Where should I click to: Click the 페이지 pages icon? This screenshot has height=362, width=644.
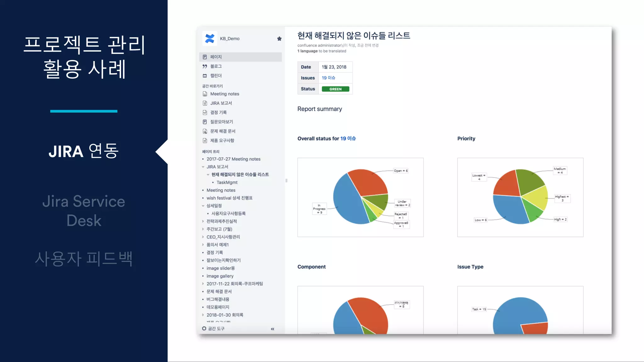pos(205,57)
